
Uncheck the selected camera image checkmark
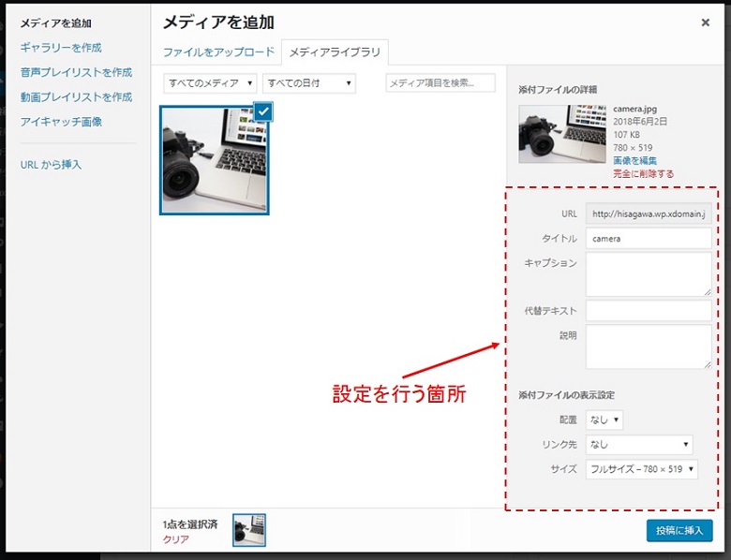[x=263, y=111]
